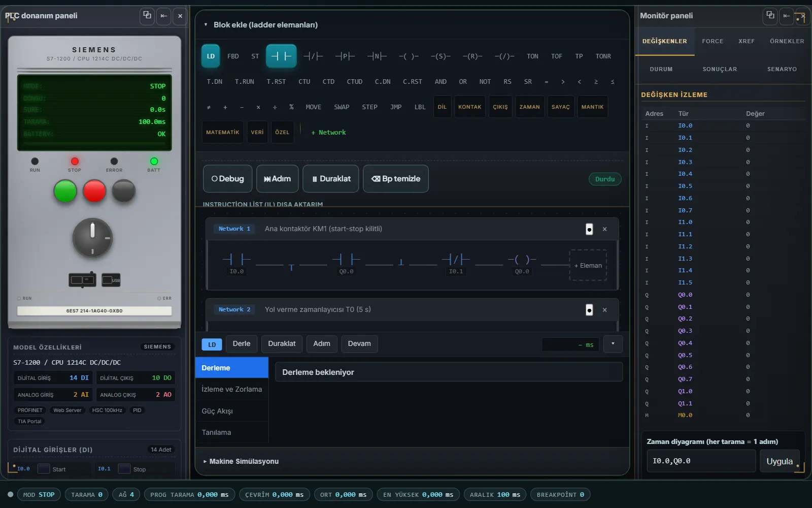This screenshot has width=812, height=508.
Task: Select the set coil -(S)- tool
Action: click(x=441, y=56)
